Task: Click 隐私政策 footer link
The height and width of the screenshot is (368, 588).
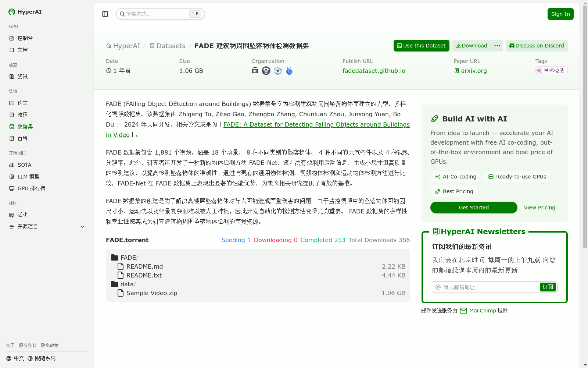Action: (x=50, y=346)
